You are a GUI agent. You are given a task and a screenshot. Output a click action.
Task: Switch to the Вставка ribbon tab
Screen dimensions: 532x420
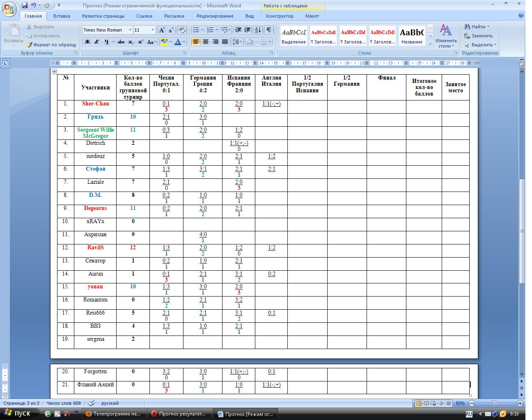click(62, 16)
